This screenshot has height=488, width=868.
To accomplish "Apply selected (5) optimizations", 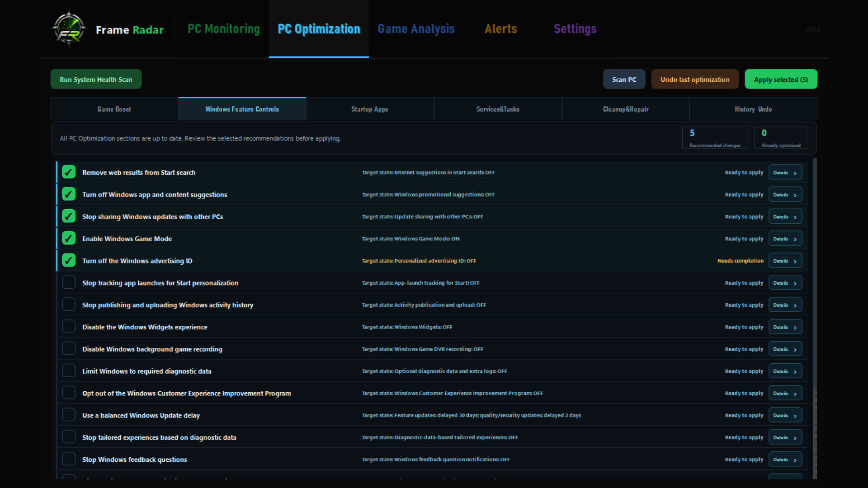I will 781,79.
